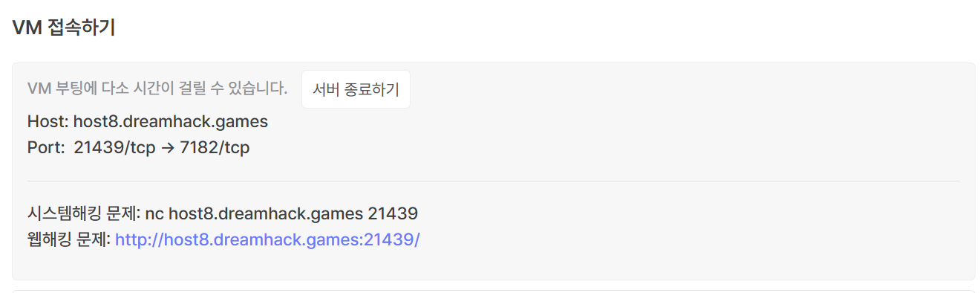Screen dimensions: 980x293
Task: Click the Port: label
Action: point(46,147)
